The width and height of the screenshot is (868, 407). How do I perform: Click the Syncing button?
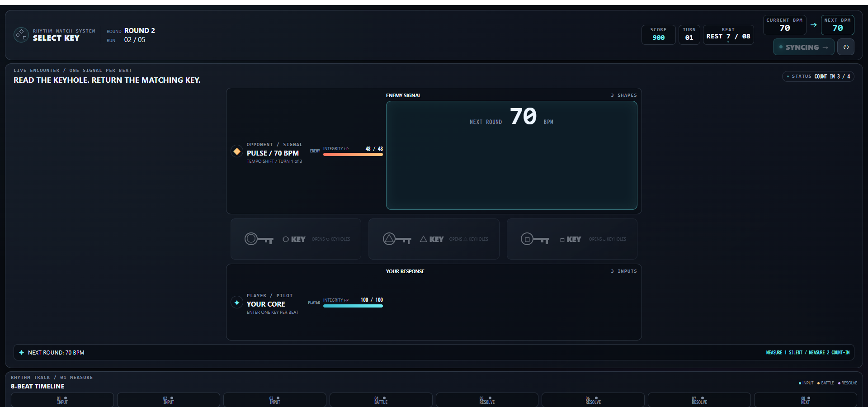click(803, 47)
